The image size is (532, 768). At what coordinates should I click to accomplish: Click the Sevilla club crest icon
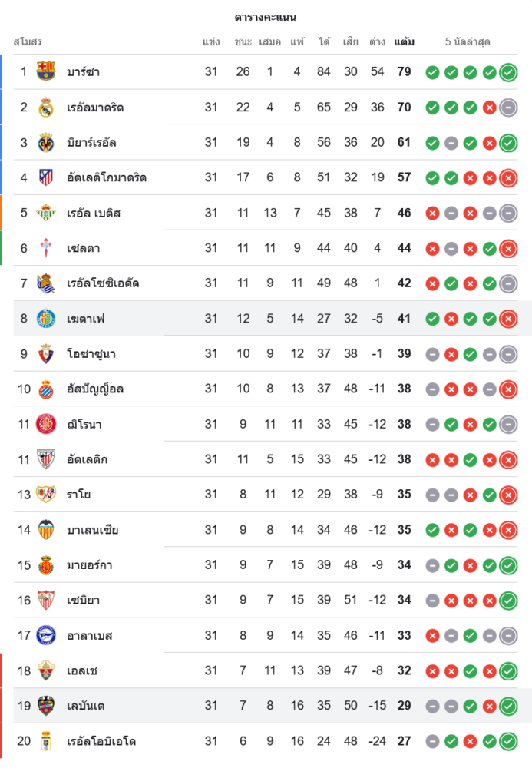coord(46,601)
